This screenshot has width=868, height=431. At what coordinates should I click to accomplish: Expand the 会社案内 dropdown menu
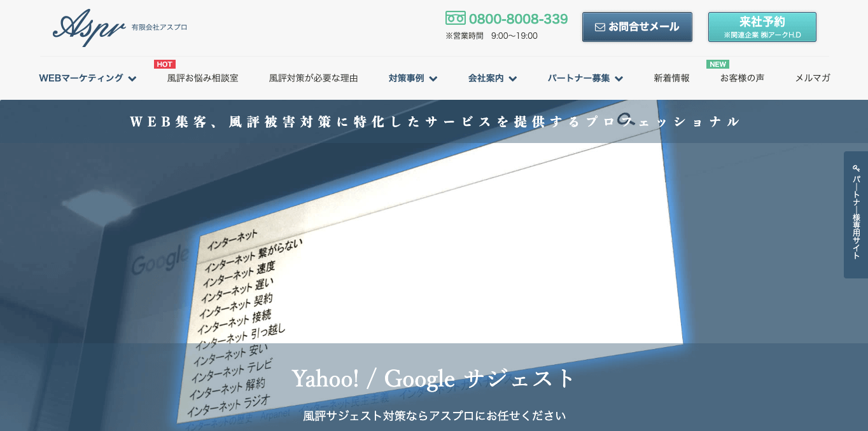coord(492,78)
